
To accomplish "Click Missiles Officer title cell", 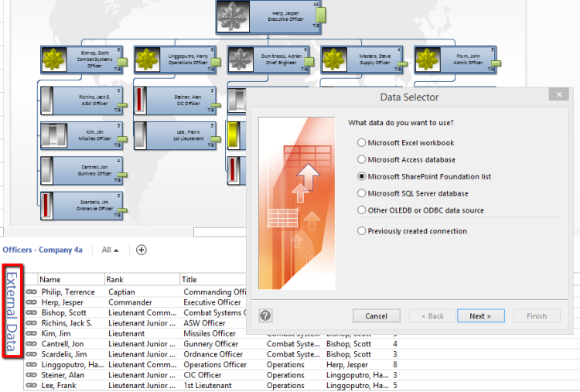I will (210, 333).
